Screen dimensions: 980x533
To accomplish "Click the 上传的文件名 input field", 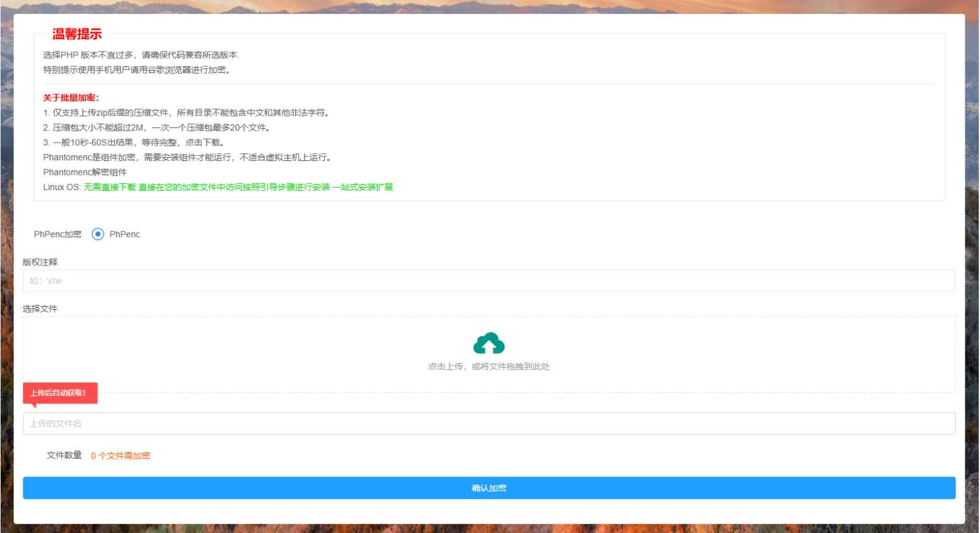I will 489,423.
